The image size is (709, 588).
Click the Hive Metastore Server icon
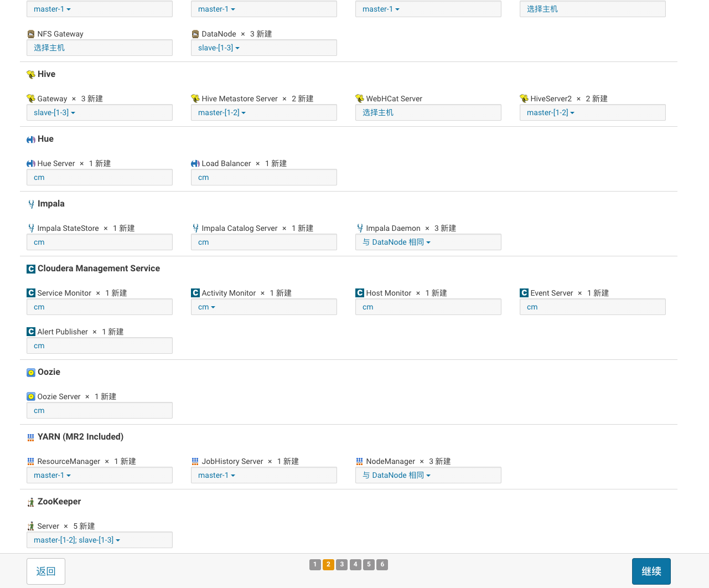(195, 99)
